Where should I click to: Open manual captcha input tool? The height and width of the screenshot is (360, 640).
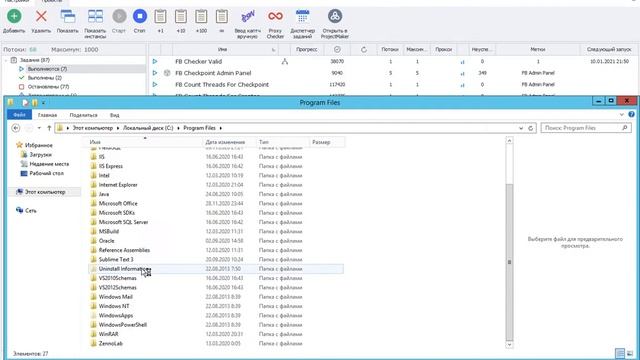tap(247, 16)
